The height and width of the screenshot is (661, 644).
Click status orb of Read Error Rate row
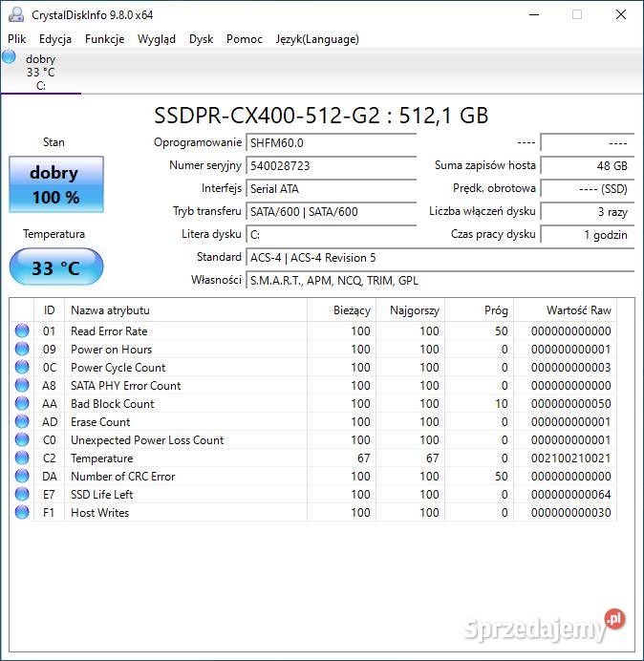(22, 330)
